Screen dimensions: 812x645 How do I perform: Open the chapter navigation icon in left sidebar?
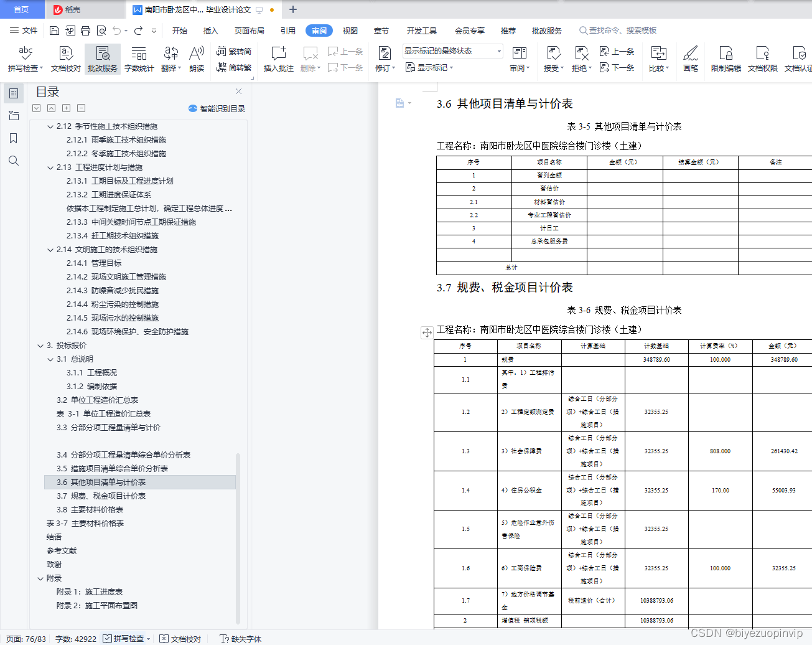click(14, 116)
